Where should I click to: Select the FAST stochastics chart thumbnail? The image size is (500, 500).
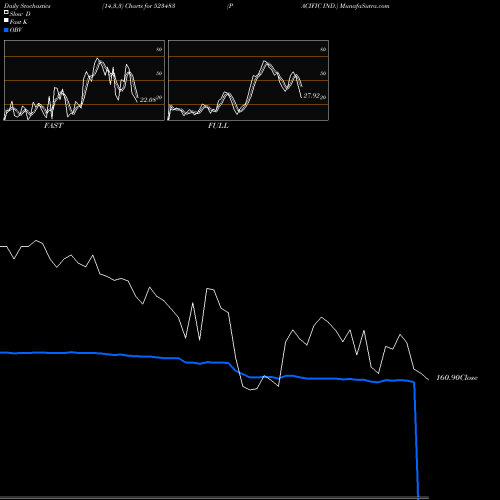coord(84,80)
